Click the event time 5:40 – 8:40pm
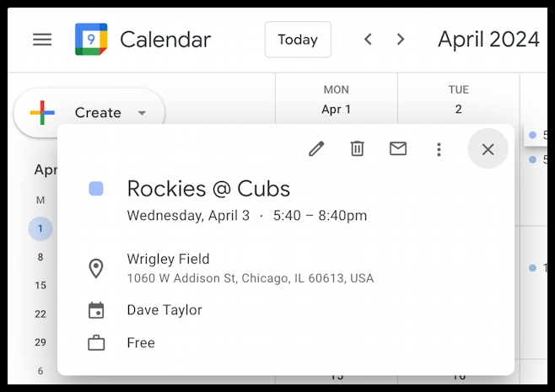The height and width of the screenshot is (392, 555). pyautogui.click(x=320, y=215)
